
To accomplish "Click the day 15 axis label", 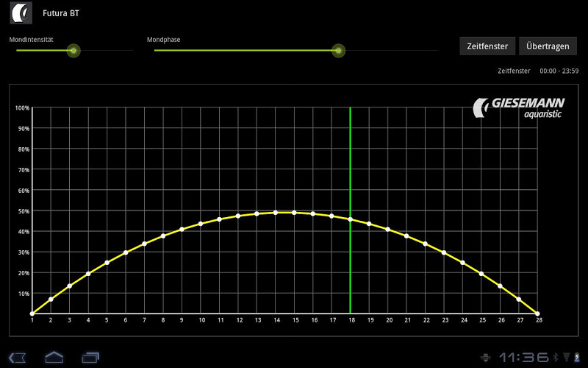I will (x=295, y=320).
